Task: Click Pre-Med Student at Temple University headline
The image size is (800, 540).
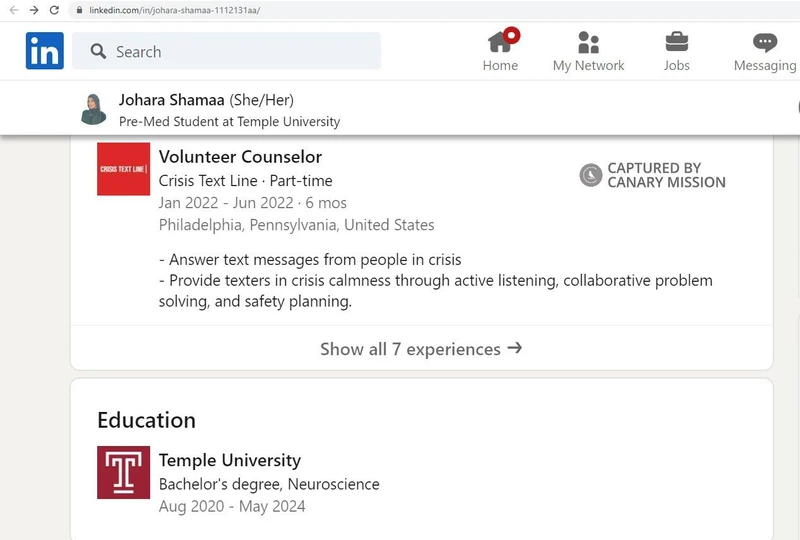Action: (x=229, y=121)
